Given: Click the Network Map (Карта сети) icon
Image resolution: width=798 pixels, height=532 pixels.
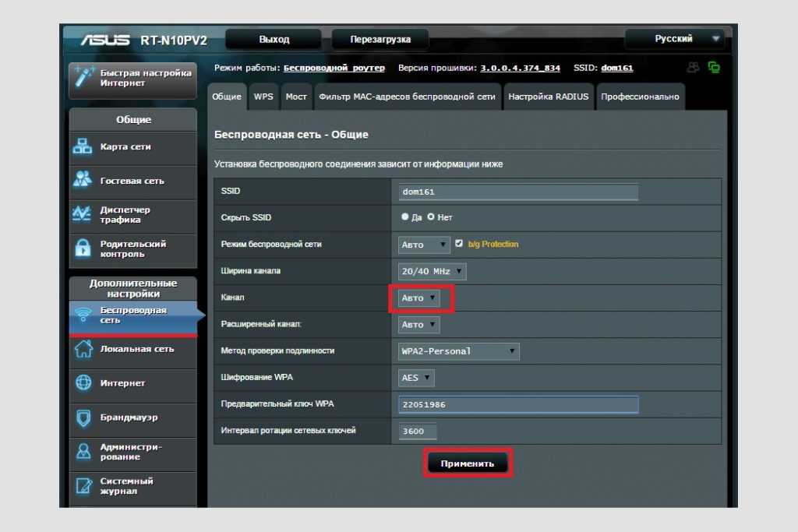Looking at the screenshot, I should pyautogui.click(x=83, y=147).
